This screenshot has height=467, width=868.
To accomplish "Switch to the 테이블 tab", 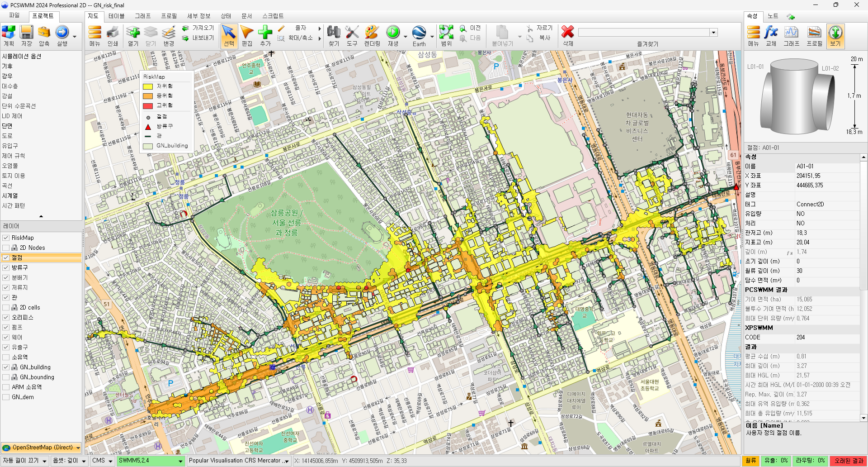I will [116, 16].
